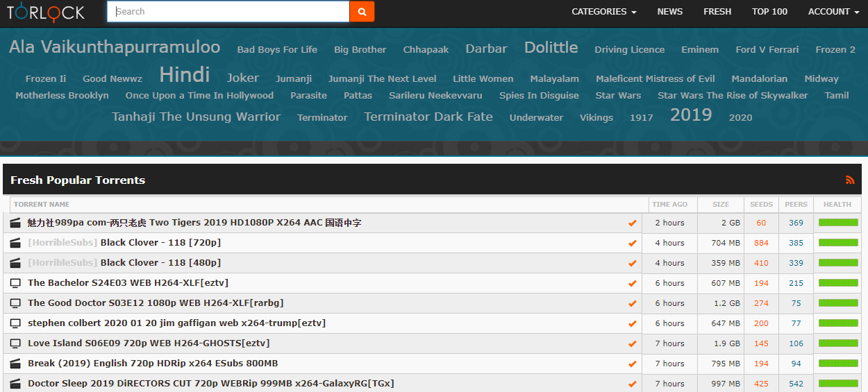Click the Star Wars The Rise of Skywalker tag
The image size is (868, 392).
point(733,96)
